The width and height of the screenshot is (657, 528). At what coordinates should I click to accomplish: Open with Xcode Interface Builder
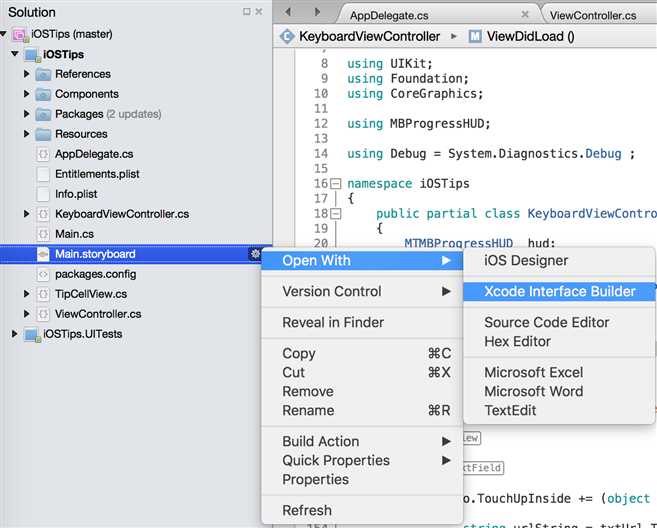(559, 291)
